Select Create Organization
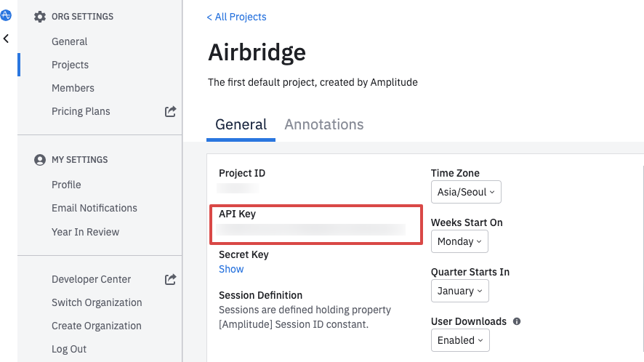This screenshot has width=644, height=362. [x=97, y=326]
